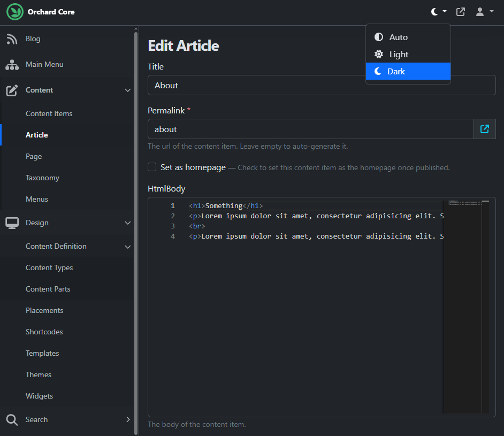The width and height of the screenshot is (504, 436).
Task: Click line 2 Lorem ipsum paragraph in editor
Action: 316,216
